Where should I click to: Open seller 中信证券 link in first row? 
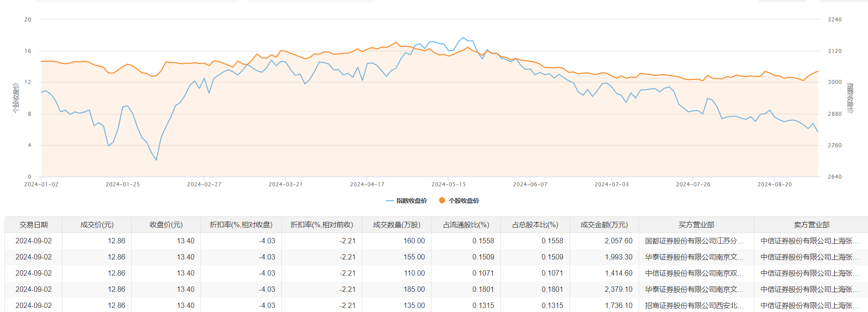(810, 241)
